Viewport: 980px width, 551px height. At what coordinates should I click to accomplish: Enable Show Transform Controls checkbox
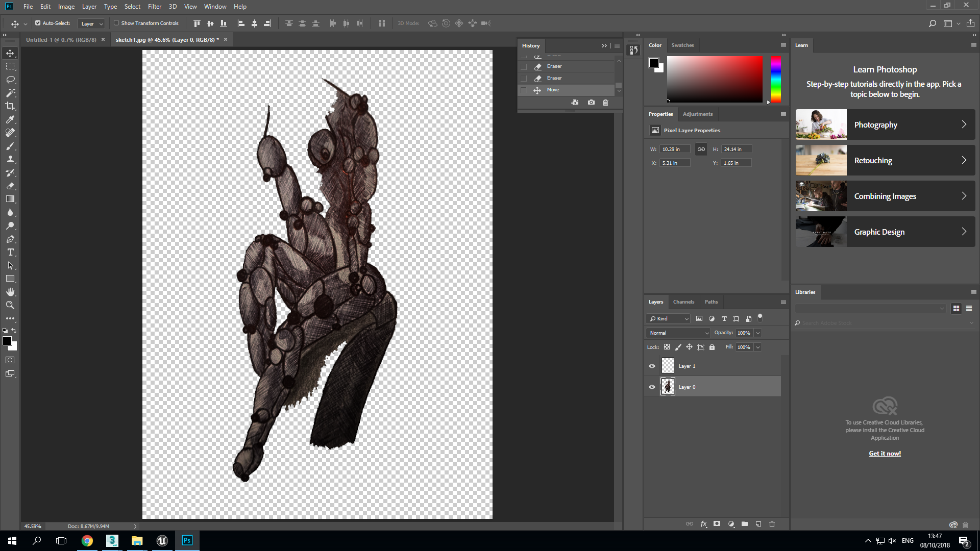(x=116, y=23)
